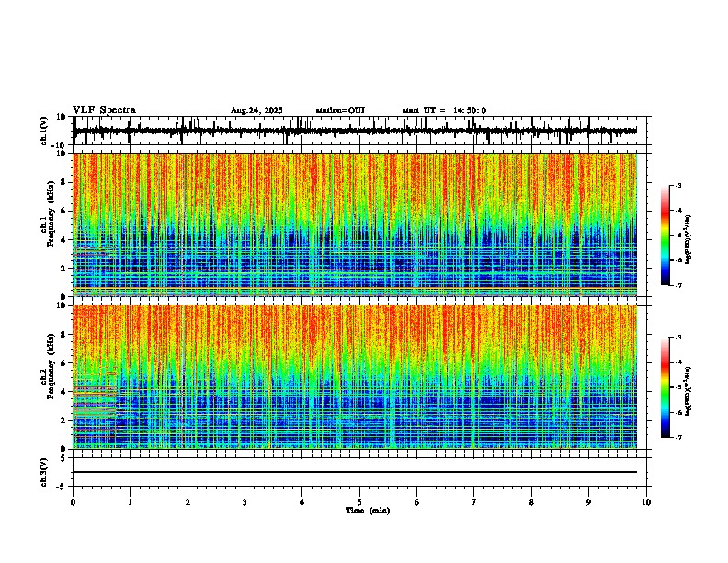
Task: Click time axis tick label "4"
Action: click(302, 502)
